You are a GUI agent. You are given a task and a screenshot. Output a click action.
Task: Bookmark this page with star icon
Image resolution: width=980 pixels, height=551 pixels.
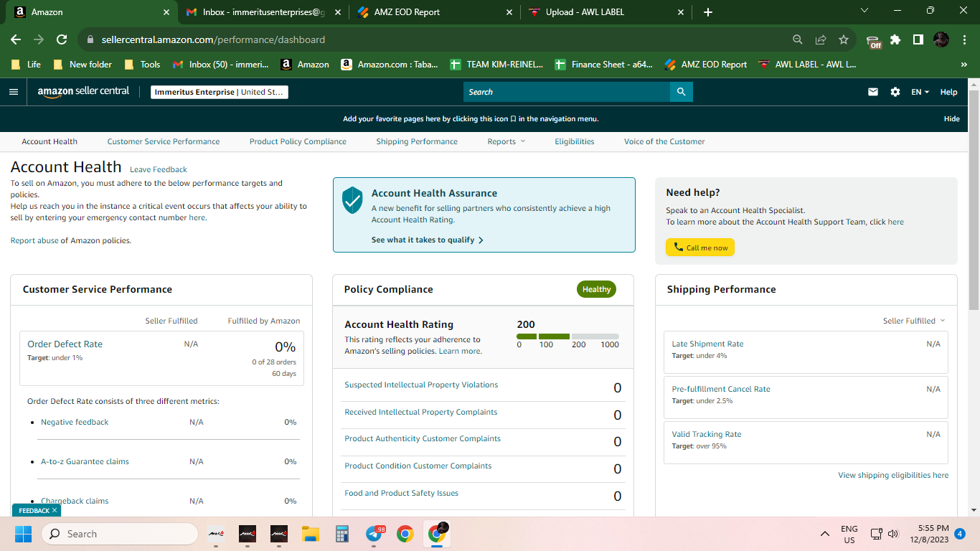click(x=844, y=39)
